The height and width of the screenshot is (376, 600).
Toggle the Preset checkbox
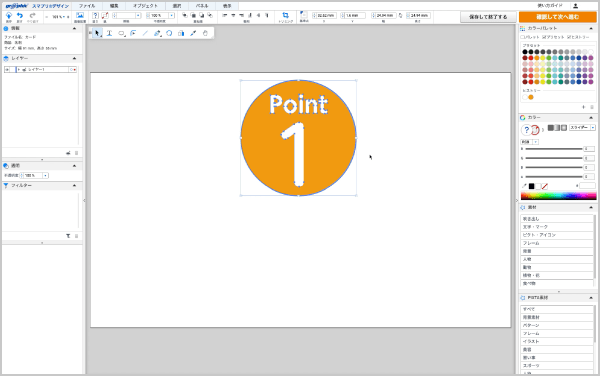click(545, 37)
